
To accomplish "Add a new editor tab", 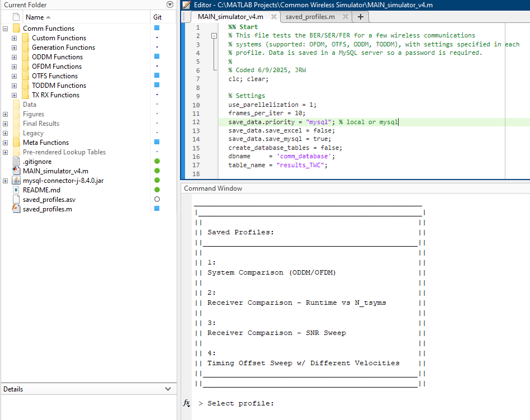I will coord(360,17).
